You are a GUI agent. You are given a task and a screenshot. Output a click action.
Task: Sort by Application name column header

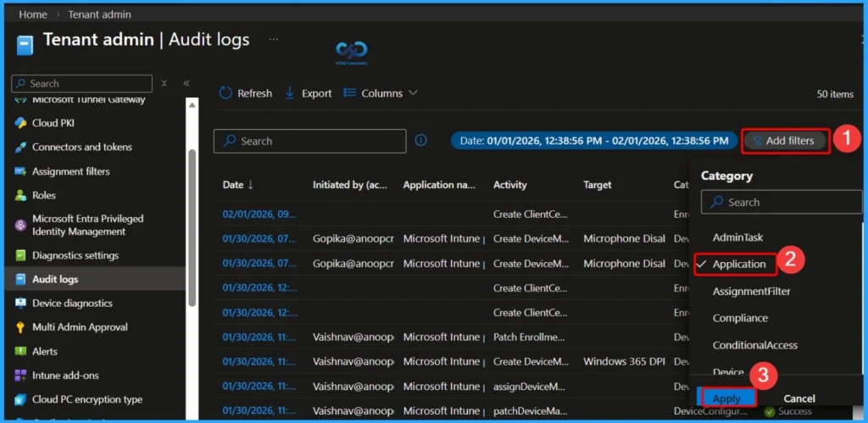click(439, 185)
